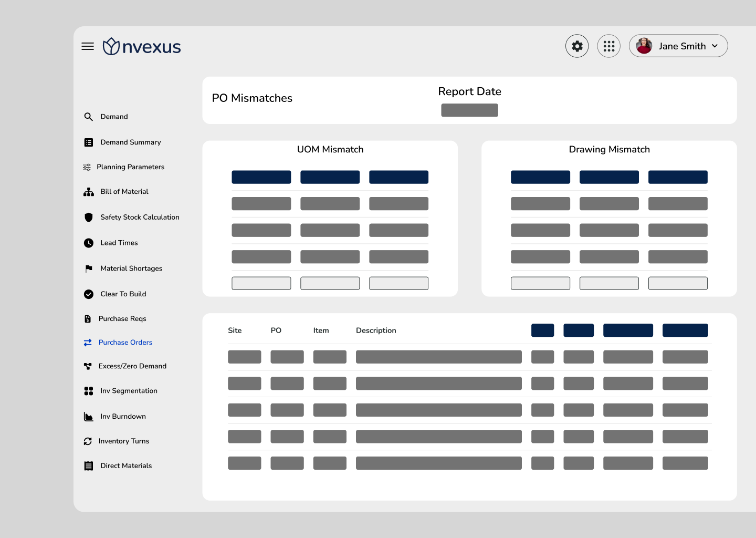Click the Material Shortages flag icon
This screenshot has width=756, height=538.
click(x=89, y=268)
